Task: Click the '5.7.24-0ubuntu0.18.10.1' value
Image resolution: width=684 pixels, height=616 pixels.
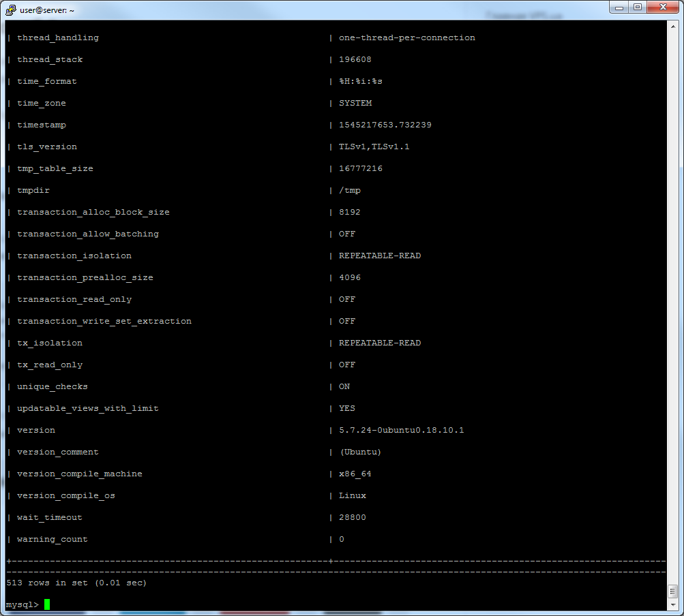Action: coord(402,430)
